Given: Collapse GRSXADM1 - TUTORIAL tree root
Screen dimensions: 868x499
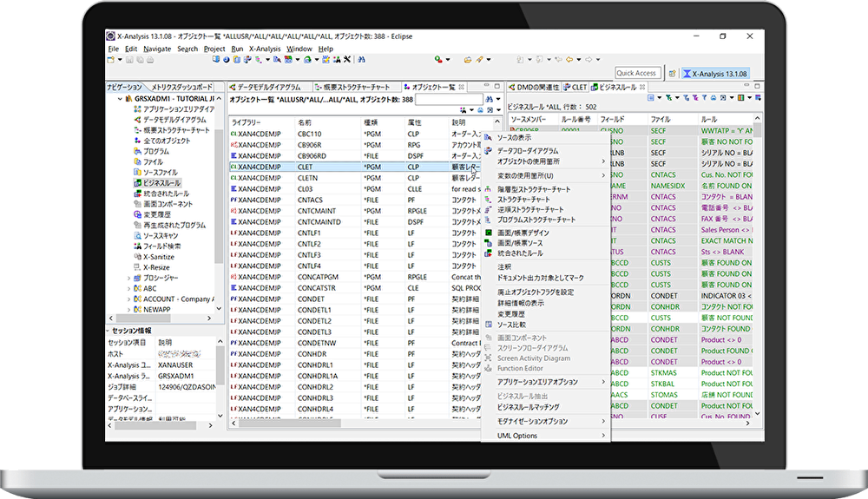Looking at the screenshot, I should 120,98.
